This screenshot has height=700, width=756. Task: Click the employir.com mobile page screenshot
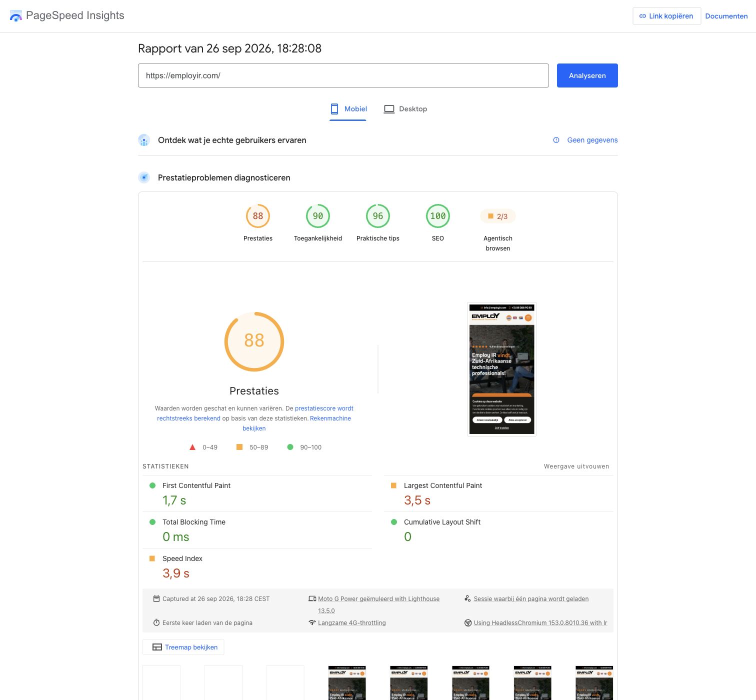pos(501,369)
